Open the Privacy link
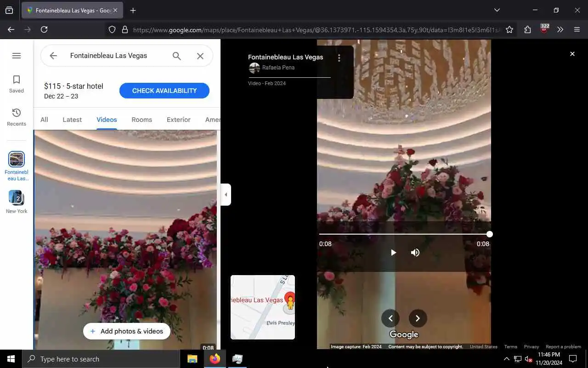Viewport: 588px width, 368px height. (x=531, y=347)
